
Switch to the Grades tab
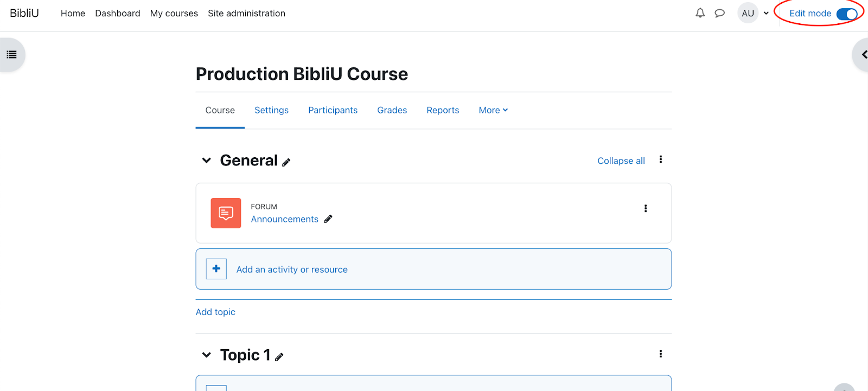coord(392,110)
